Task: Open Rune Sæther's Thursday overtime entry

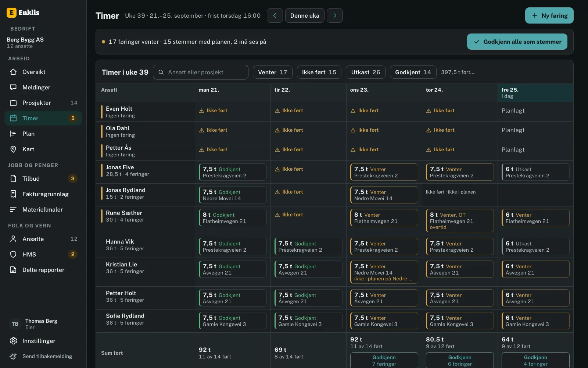Action: point(460,220)
